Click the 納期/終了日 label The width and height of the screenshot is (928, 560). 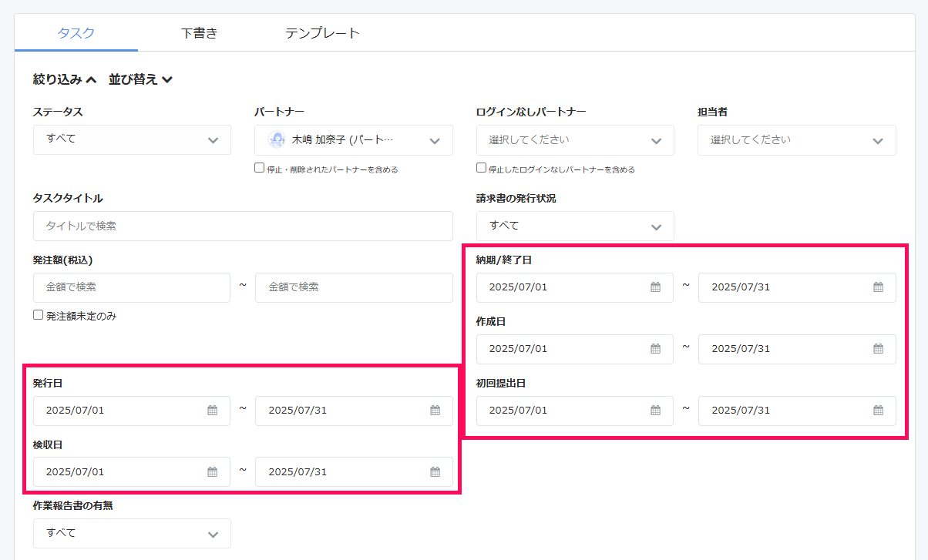[504, 260]
